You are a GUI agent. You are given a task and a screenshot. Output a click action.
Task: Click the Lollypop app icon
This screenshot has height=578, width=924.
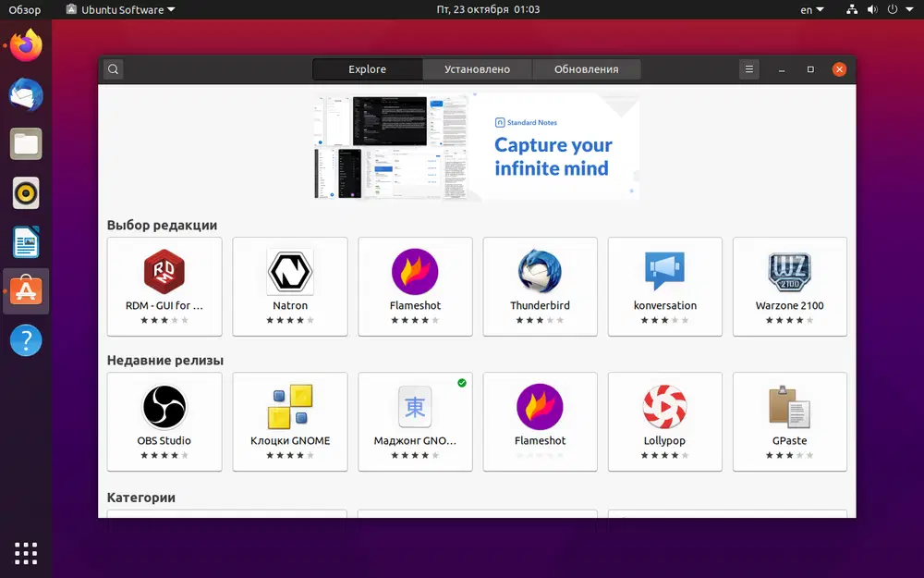(664, 406)
